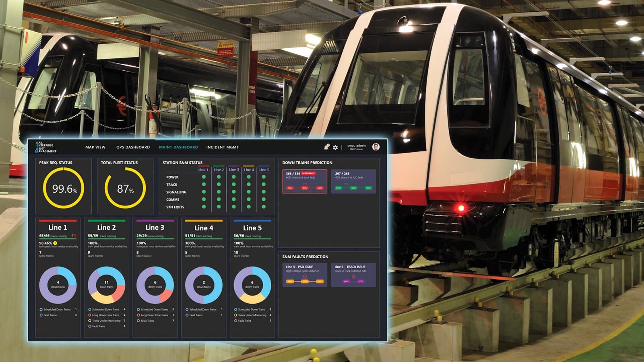The height and width of the screenshot is (362, 644).
Task: Select the 368 / 369 confirmed prediction card
Action: [x=304, y=181]
